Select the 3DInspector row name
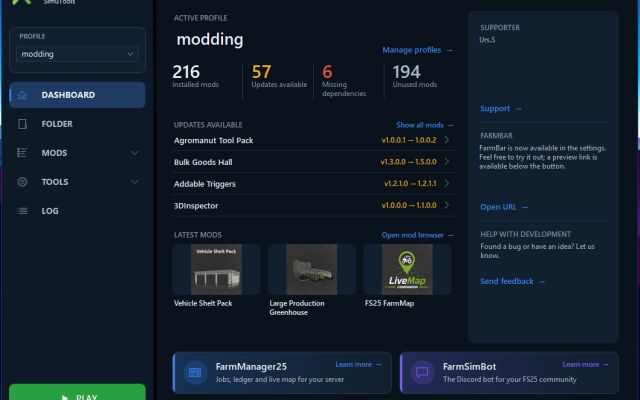Screen dimensions: 640x400 196,206
